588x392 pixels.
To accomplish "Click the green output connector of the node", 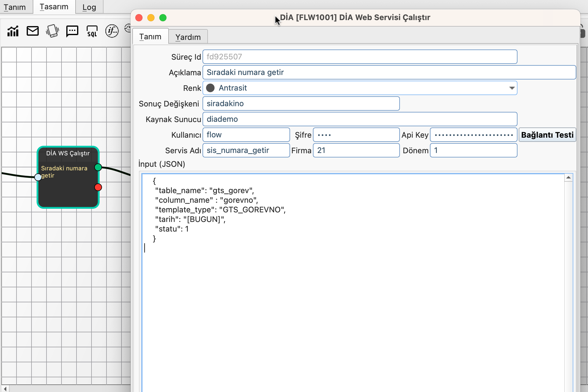I will click(98, 167).
